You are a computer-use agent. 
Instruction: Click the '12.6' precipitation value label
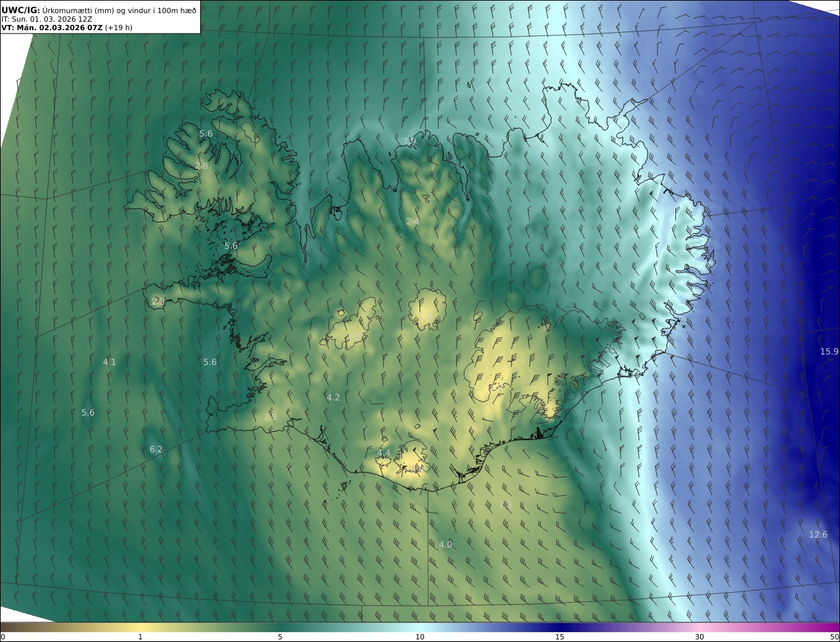point(818,535)
